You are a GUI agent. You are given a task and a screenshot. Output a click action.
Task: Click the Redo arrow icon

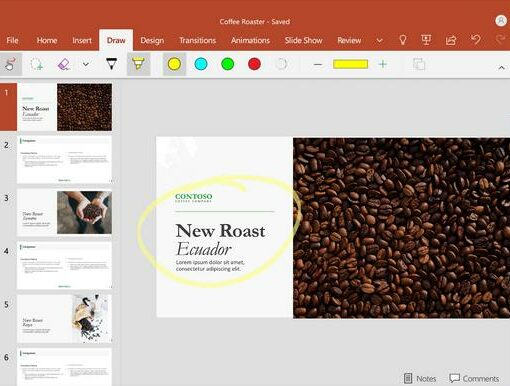(500, 40)
